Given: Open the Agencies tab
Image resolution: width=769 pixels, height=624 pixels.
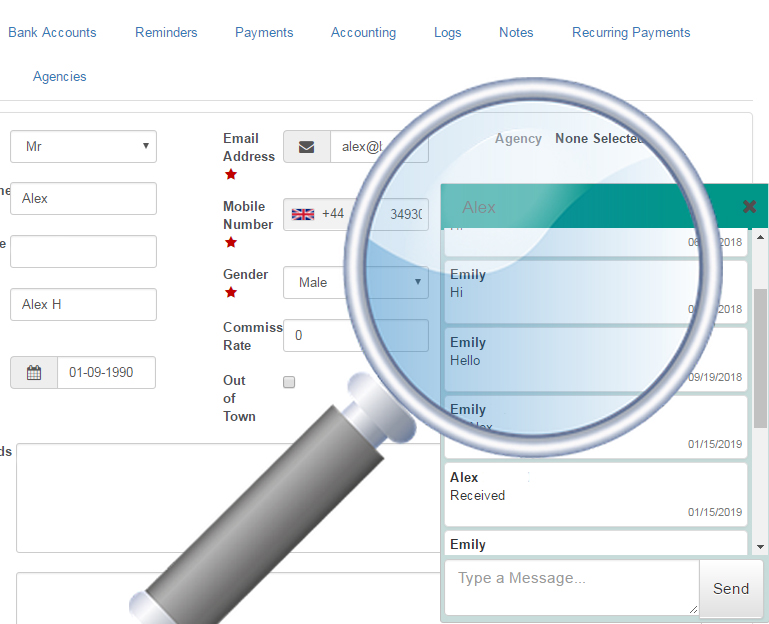Looking at the screenshot, I should pos(59,77).
